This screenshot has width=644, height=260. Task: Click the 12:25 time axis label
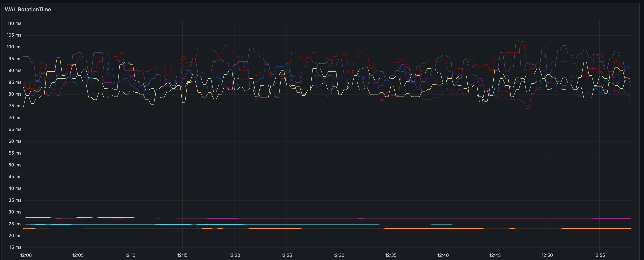pyautogui.click(x=286, y=255)
